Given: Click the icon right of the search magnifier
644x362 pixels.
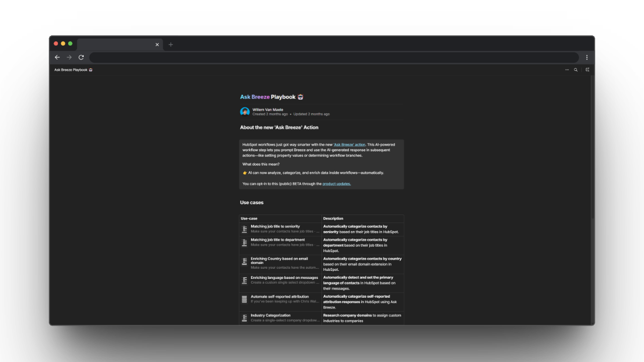Looking at the screenshot, I should pyautogui.click(x=587, y=70).
